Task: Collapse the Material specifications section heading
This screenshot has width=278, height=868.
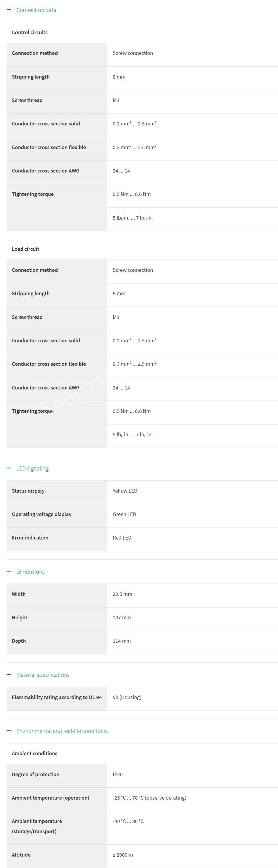Action: point(43,675)
